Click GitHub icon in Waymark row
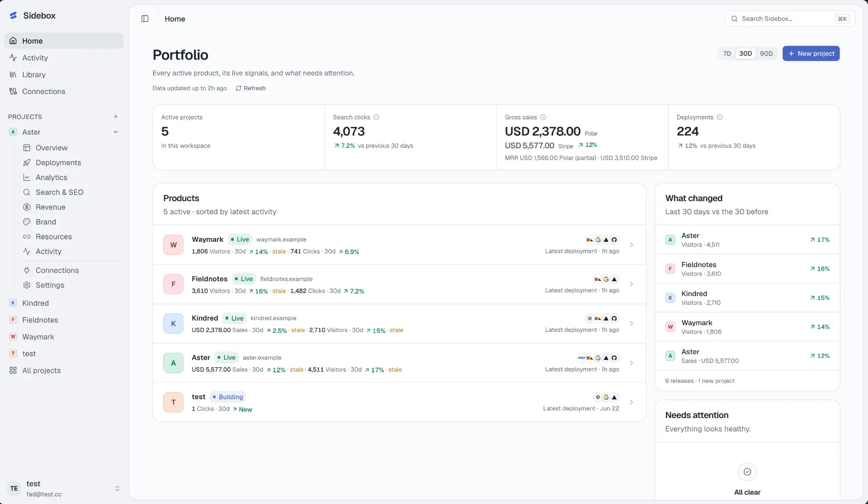 (x=614, y=240)
